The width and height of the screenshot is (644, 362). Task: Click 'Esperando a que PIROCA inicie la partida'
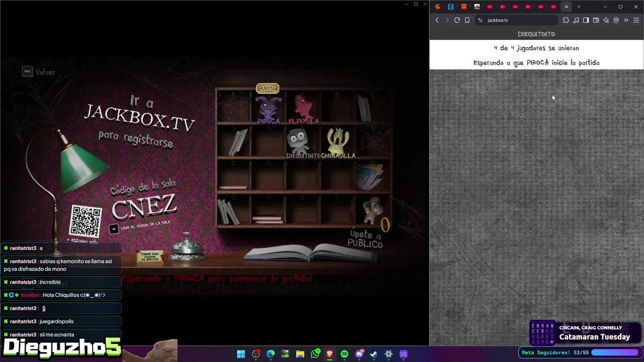(536, 63)
